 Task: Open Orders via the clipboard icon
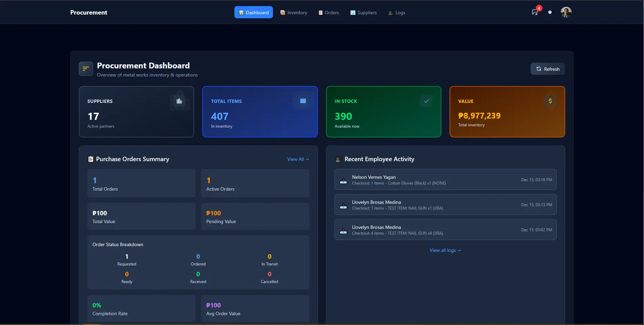click(x=320, y=12)
